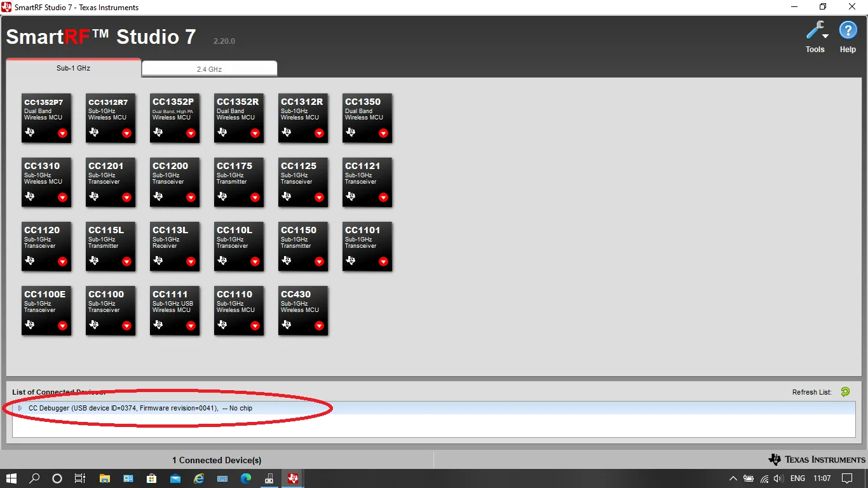Image resolution: width=868 pixels, height=488 pixels.
Task: Open the taskbar clock showing 11:07
Action: pos(822,478)
